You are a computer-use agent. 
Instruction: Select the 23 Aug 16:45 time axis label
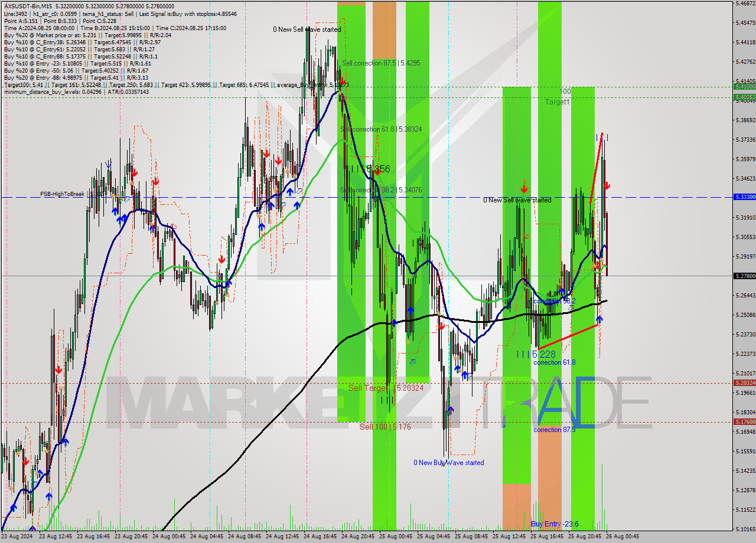coord(93,537)
